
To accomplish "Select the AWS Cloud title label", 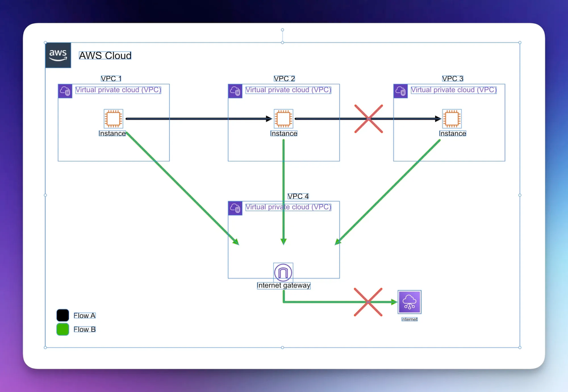I will click(x=105, y=56).
